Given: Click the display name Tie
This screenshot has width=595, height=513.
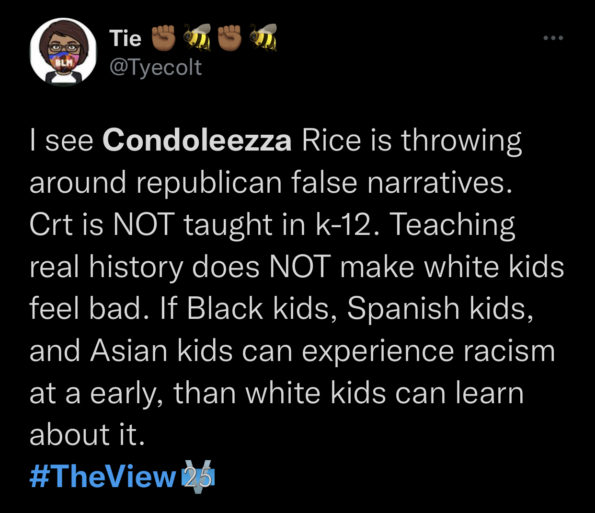Looking at the screenshot, I should pos(125,39).
